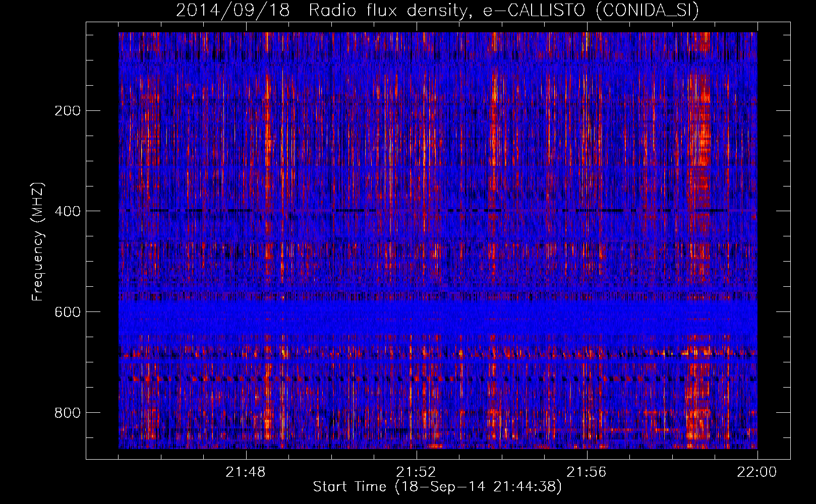
Task: Click the 21:48 time tick label
Action: tap(246, 472)
